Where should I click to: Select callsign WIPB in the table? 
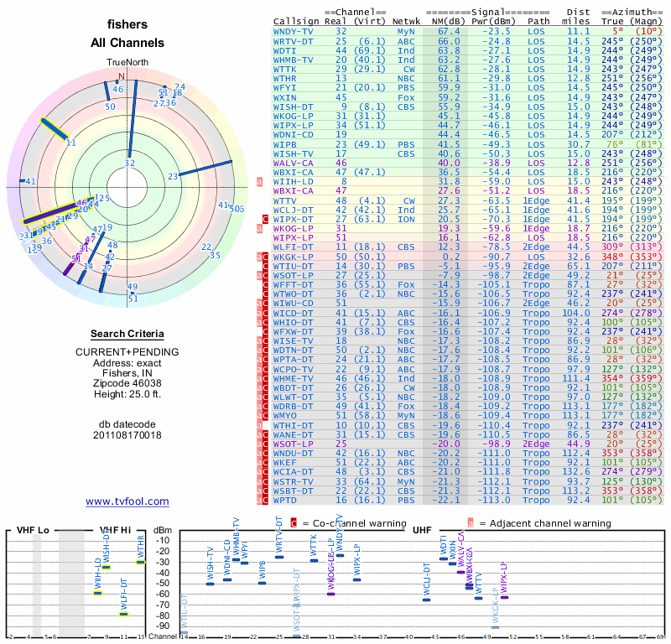(x=284, y=144)
